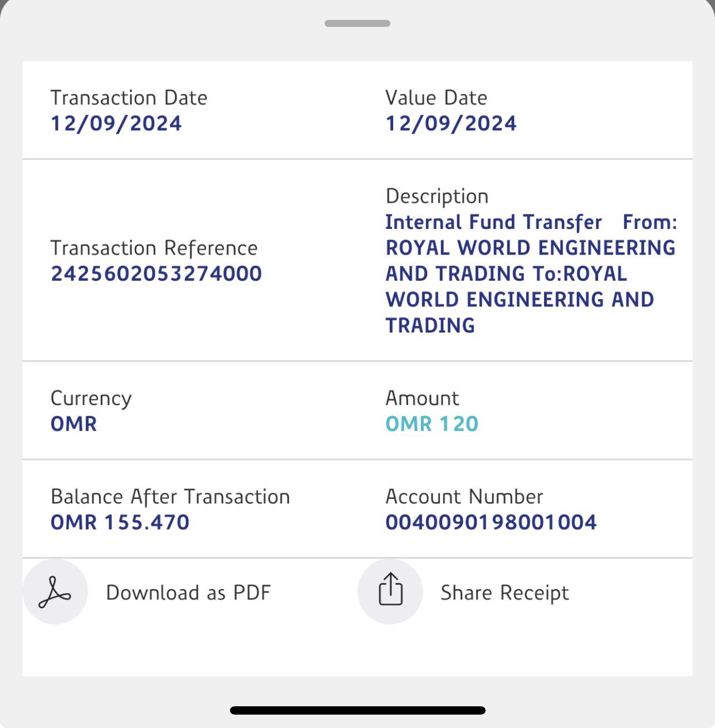This screenshot has height=728, width=715.
Task: Click the Account Number label
Action: 464,496
